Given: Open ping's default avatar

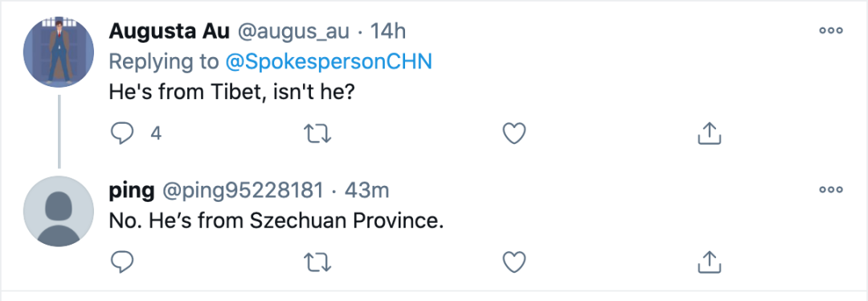Looking at the screenshot, I should (59, 211).
